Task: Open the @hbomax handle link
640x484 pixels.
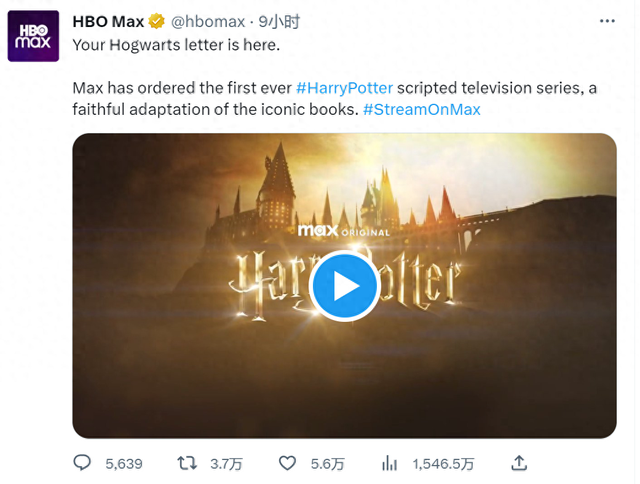Action: [208, 21]
